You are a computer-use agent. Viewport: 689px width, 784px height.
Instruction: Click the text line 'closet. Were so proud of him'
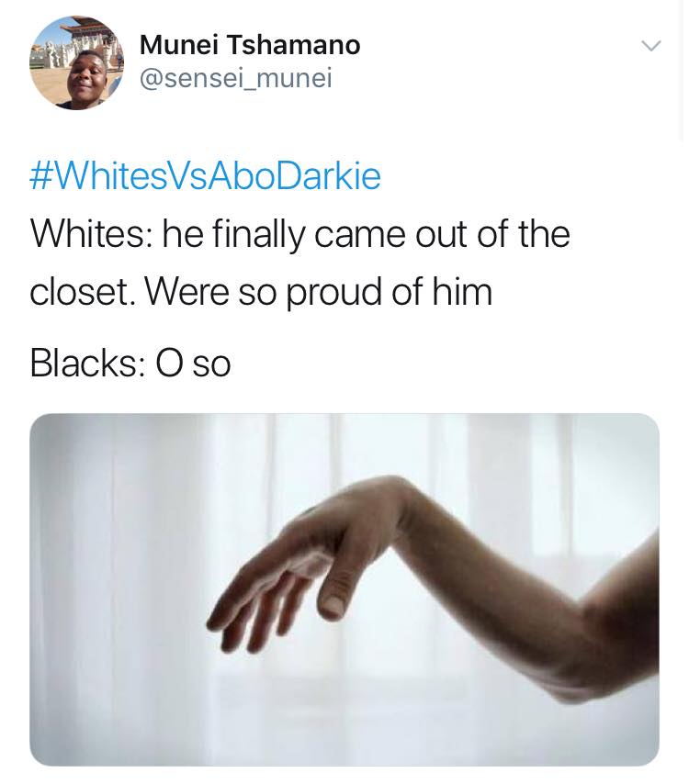pyautogui.click(x=261, y=292)
